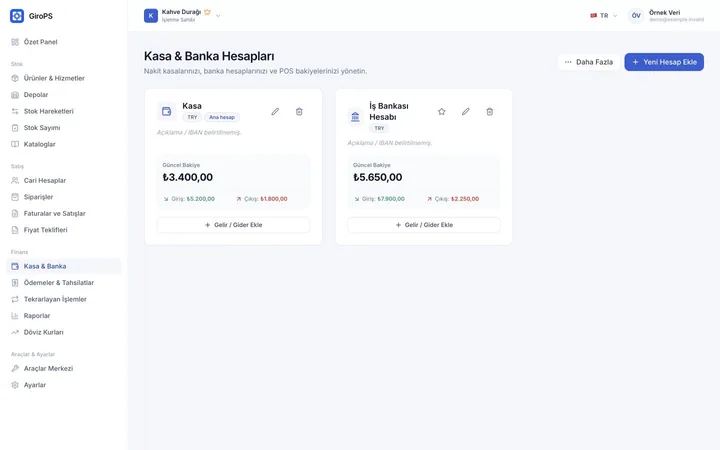The image size is (720, 450).
Task: Click the ÖV user avatar
Action: click(x=636, y=16)
